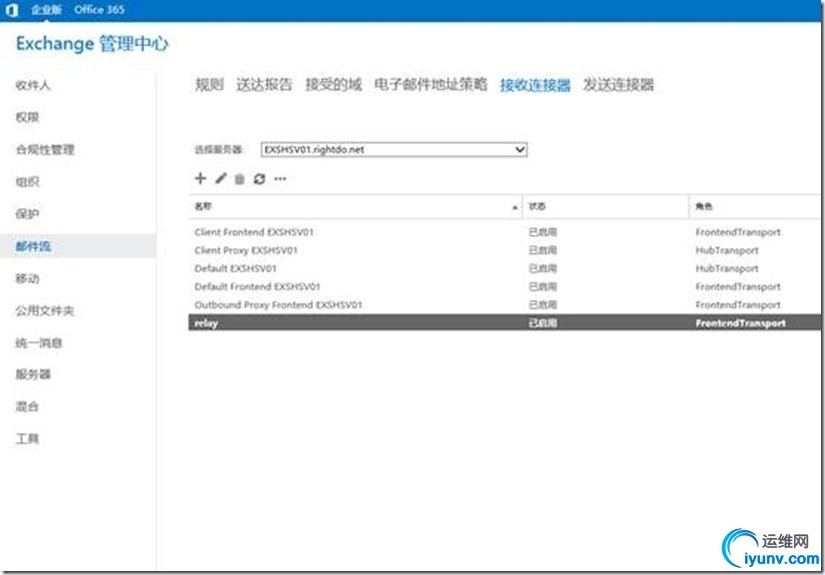Screen dimensions: 825x575
Task: Open the 接受的域 tab
Action: pos(334,84)
